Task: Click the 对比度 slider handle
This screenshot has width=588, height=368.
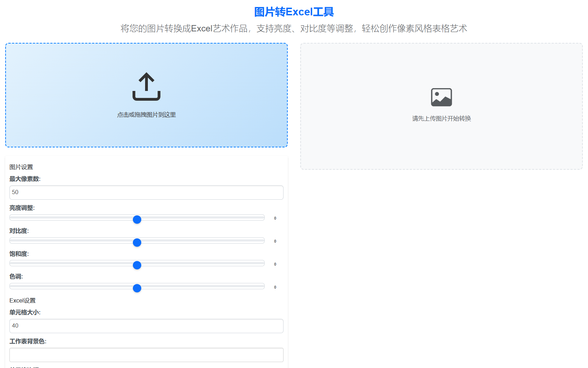Action: click(137, 242)
